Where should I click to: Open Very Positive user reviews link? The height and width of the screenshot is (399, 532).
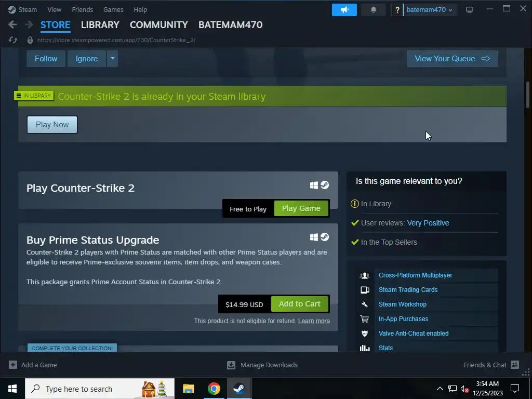pos(428,223)
